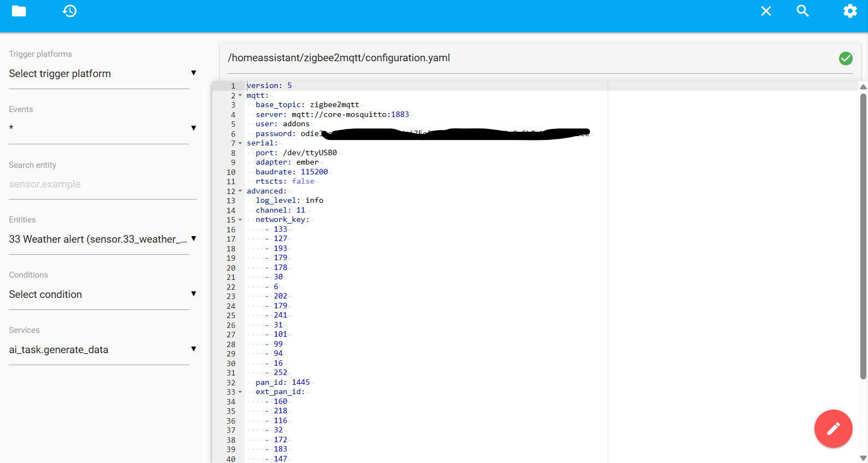868x463 pixels.
Task: Click the Search entity input field
Action: [99, 184]
